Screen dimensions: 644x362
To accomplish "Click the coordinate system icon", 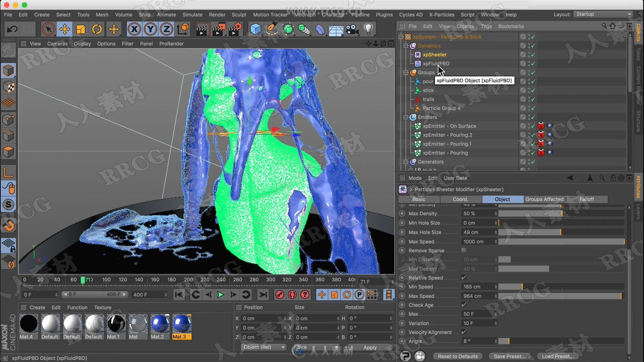I will point(183,29).
